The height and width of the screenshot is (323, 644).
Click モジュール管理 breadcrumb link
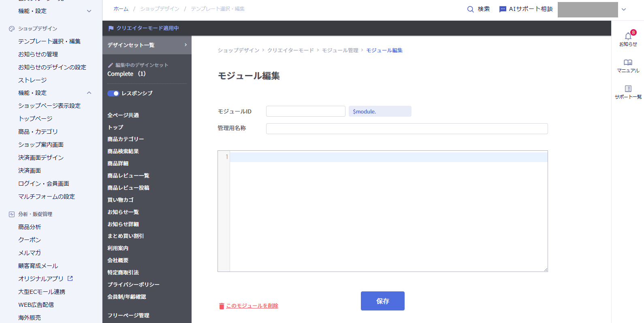point(340,50)
